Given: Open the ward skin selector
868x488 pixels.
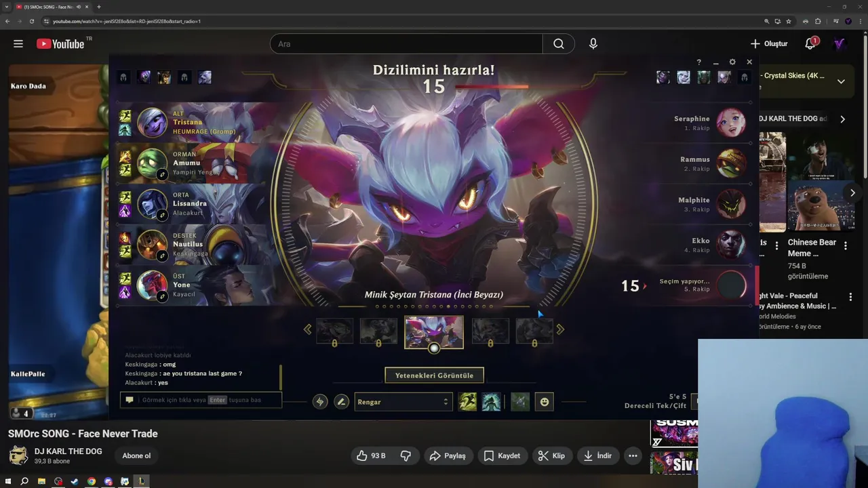Looking at the screenshot, I should tap(520, 402).
